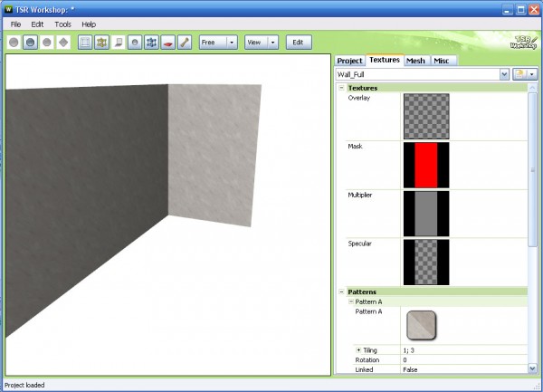
Task: Select the highlighted sphere view icon
Action: click(x=31, y=43)
